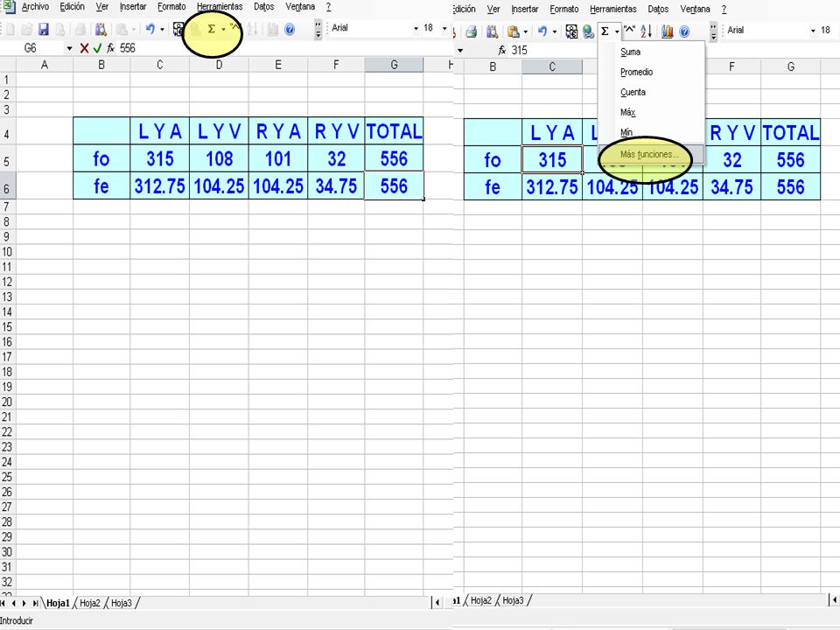This screenshot has height=630, width=840.
Task: Click the fx insert function icon, left window
Action: [110, 48]
